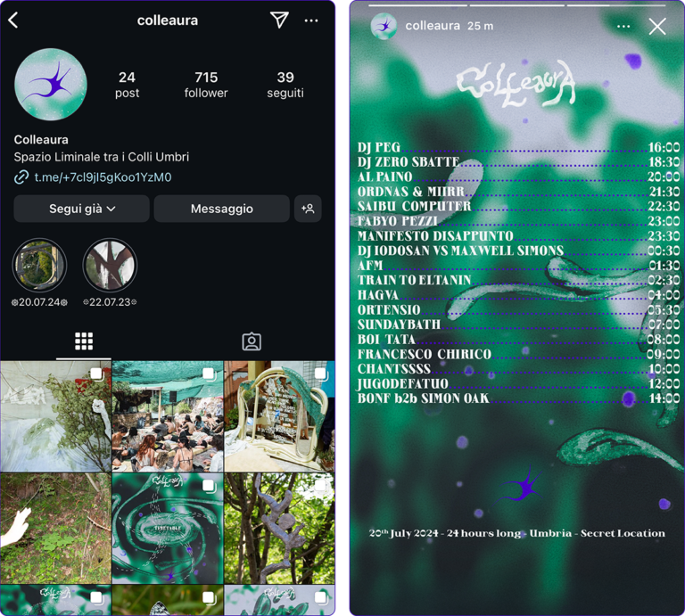Expand the Segui già dropdown
The width and height of the screenshot is (685, 616).
pos(82,209)
